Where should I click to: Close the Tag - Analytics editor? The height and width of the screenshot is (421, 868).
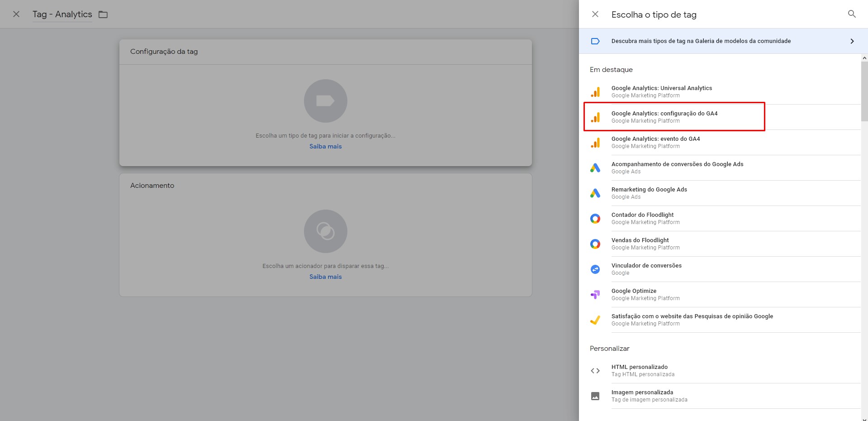coord(16,14)
